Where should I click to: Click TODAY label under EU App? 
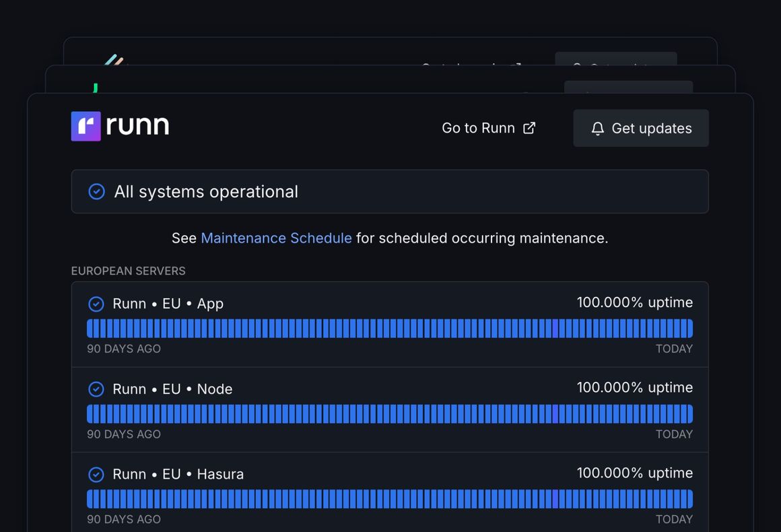(x=674, y=349)
